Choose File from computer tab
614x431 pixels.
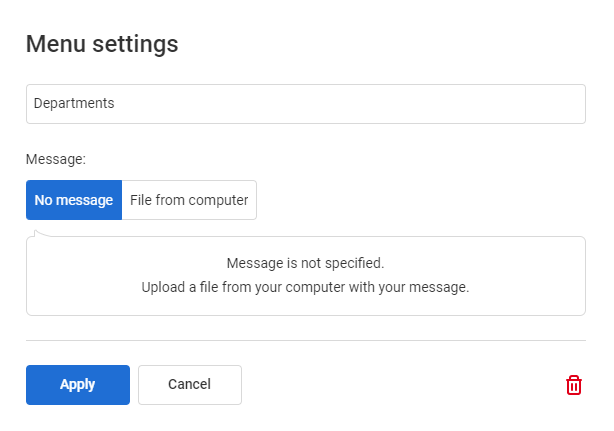189,200
